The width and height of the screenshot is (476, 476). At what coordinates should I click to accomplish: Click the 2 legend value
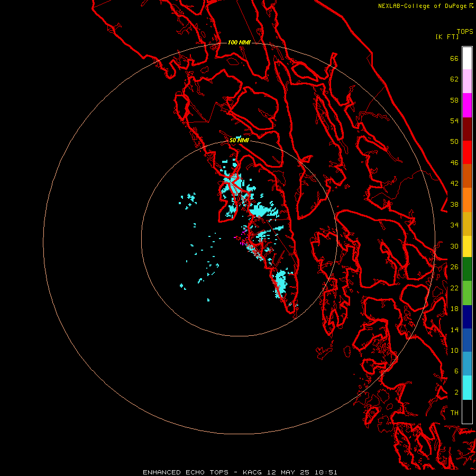(x=456, y=392)
